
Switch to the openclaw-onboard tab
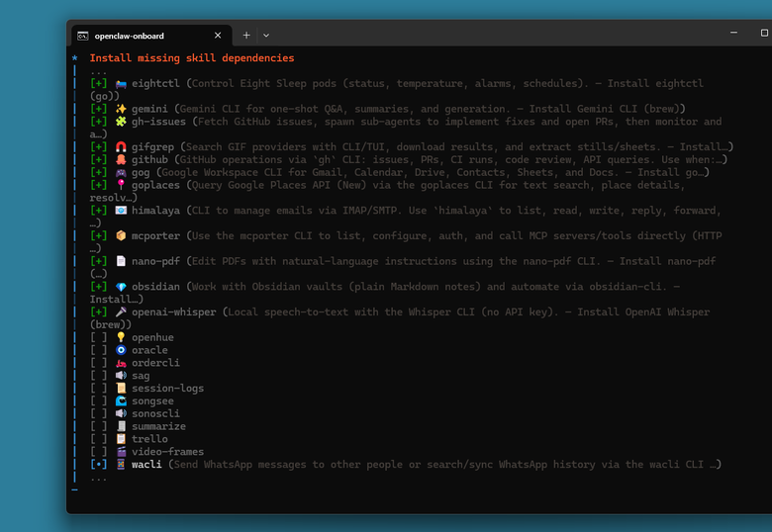pos(151,36)
